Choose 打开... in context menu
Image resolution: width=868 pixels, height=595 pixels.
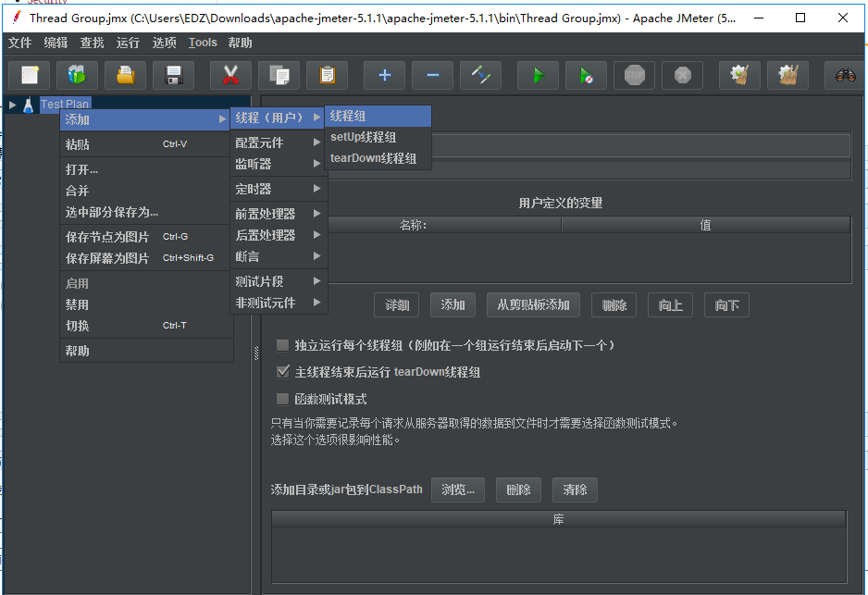pyautogui.click(x=146, y=169)
